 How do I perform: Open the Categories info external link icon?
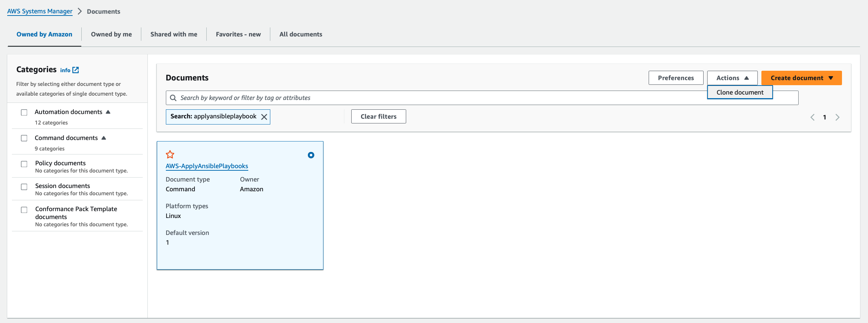[x=76, y=70]
